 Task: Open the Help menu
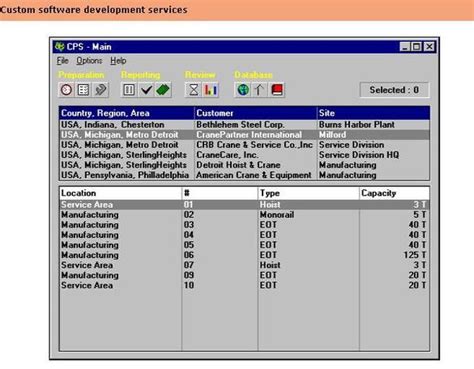[118, 61]
